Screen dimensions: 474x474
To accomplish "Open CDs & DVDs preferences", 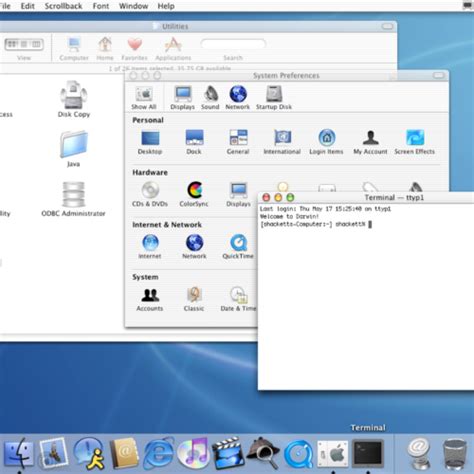I will pos(150,194).
